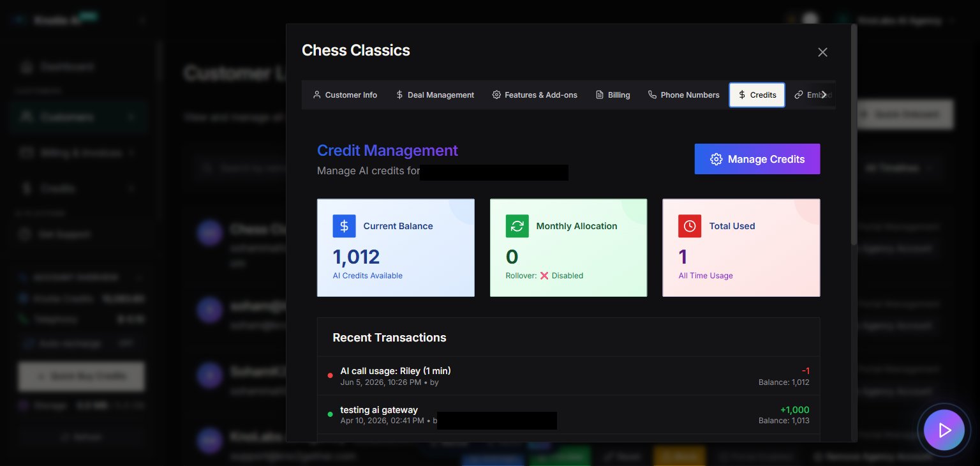Close the Chess Classics dialog
This screenshot has height=466, width=980.
(x=822, y=52)
